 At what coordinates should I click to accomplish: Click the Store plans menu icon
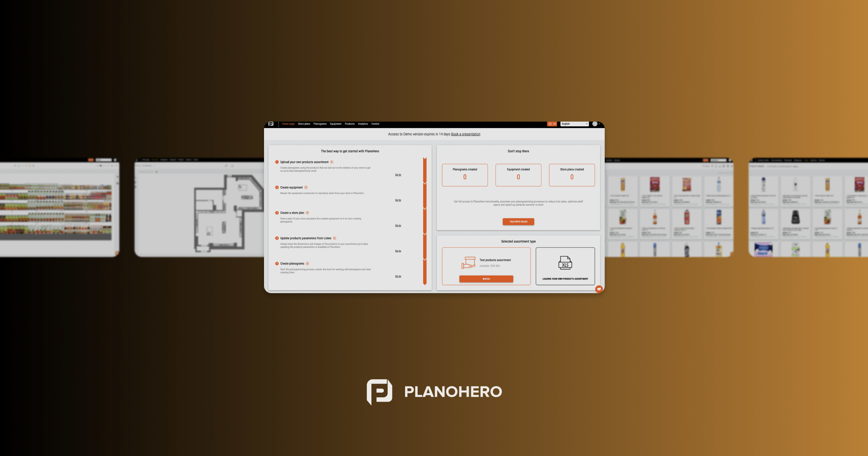click(304, 123)
